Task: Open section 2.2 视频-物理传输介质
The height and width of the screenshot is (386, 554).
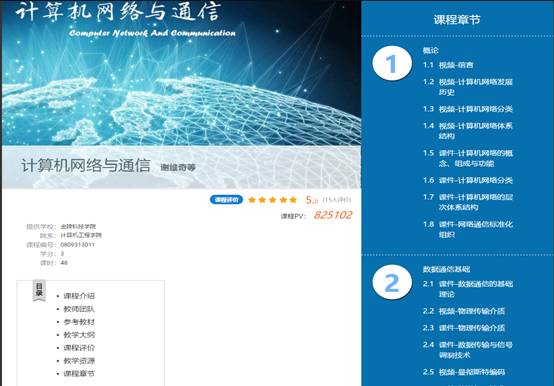Action: point(464,311)
